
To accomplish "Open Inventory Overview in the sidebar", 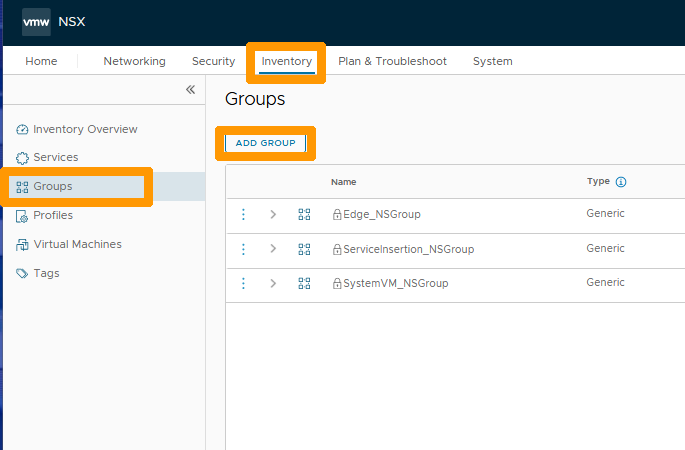I will coord(85,129).
